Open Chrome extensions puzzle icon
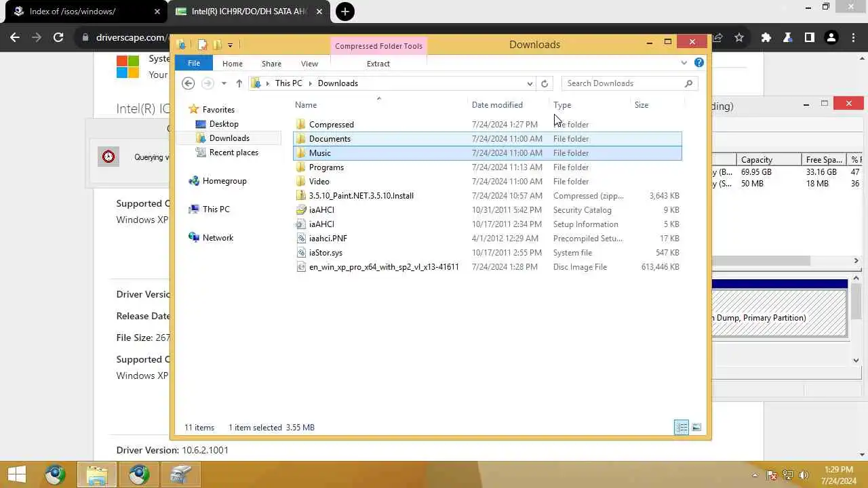The image size is (868, 488). 766,38
